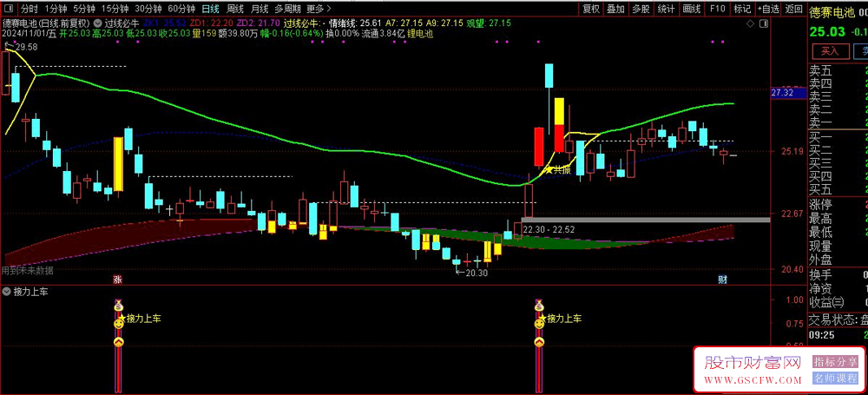
Task: Switch to the 15分钟 period tab
Action: (115, 9)
